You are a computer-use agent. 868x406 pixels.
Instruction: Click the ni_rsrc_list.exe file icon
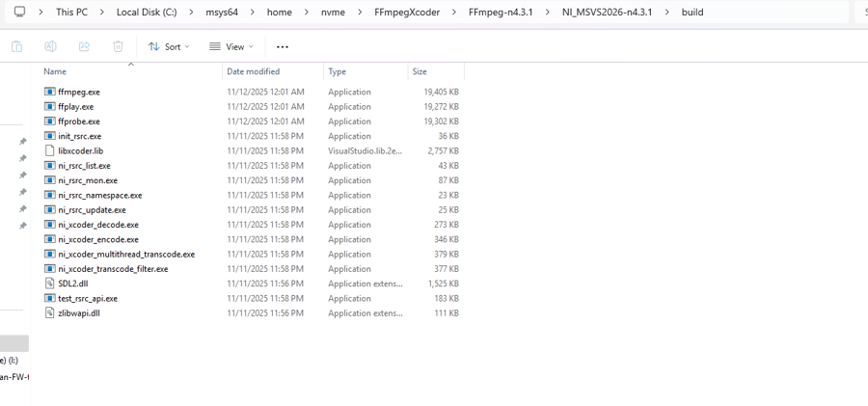click(50, 166)
